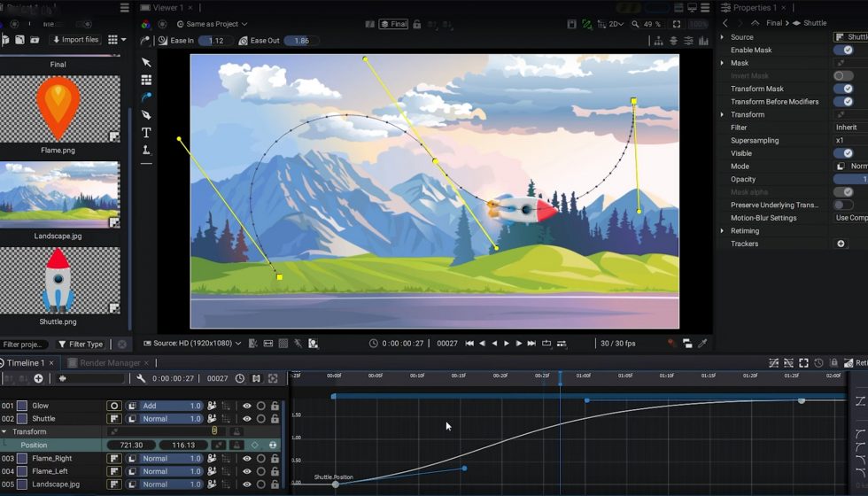Image resolution: width=868 pixels, height=496 pixels.
Task: Step to the next frame
Action: [519, 344]
